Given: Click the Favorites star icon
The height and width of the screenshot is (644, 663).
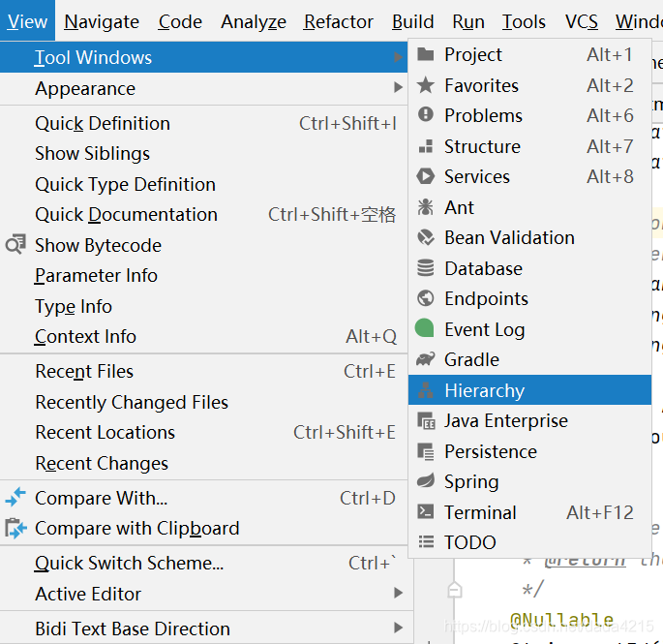Looking at the screenshot, I should (425, 85).
